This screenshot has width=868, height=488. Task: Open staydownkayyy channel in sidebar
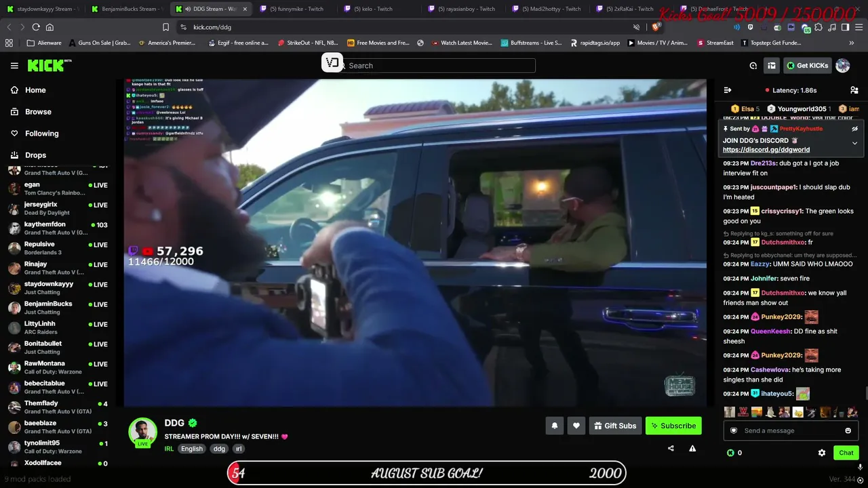point(58,287)
